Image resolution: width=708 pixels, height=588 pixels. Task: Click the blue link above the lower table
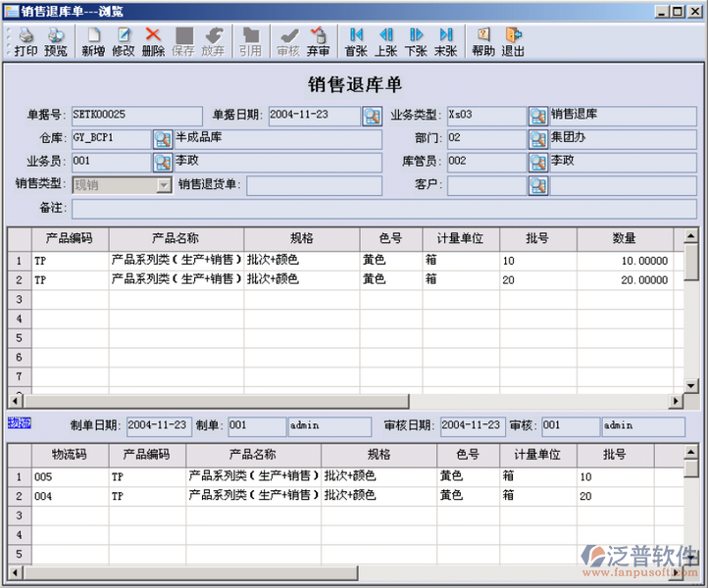point(20,423)
